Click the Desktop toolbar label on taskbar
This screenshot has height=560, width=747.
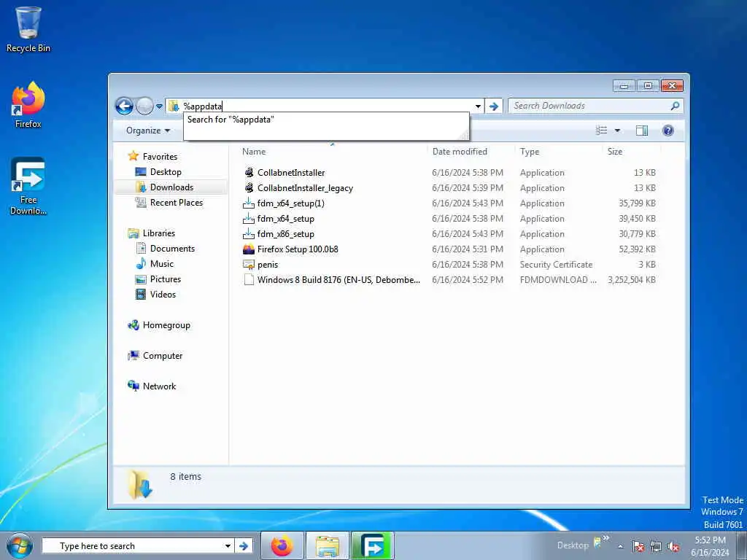(x=573, y=545)
